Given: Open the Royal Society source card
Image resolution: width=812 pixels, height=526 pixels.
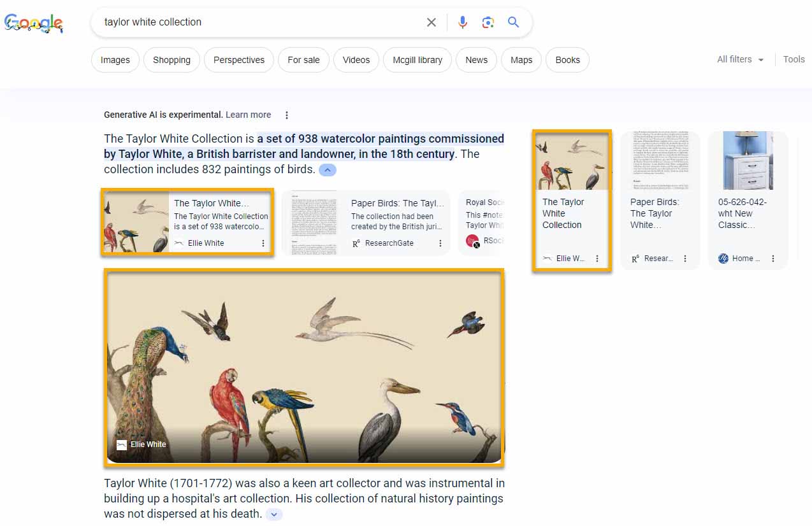Looking at the screenshot, I should (481, 224).
